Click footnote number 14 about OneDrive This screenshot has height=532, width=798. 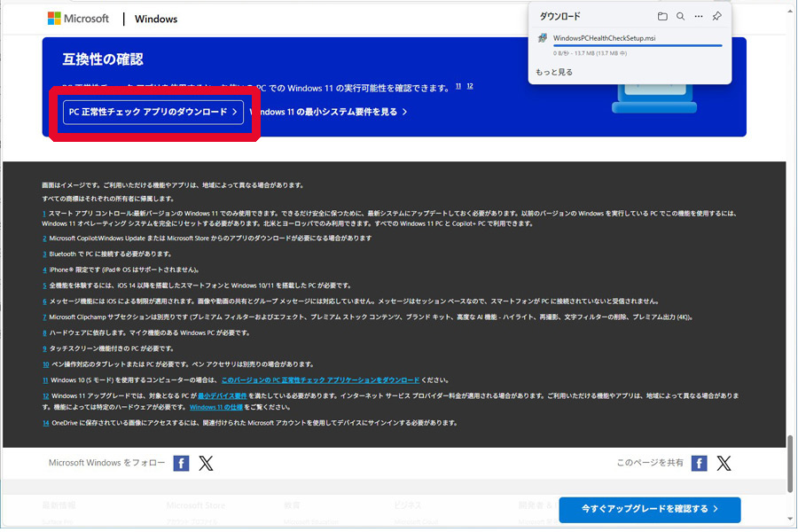[x=46, y=423]
